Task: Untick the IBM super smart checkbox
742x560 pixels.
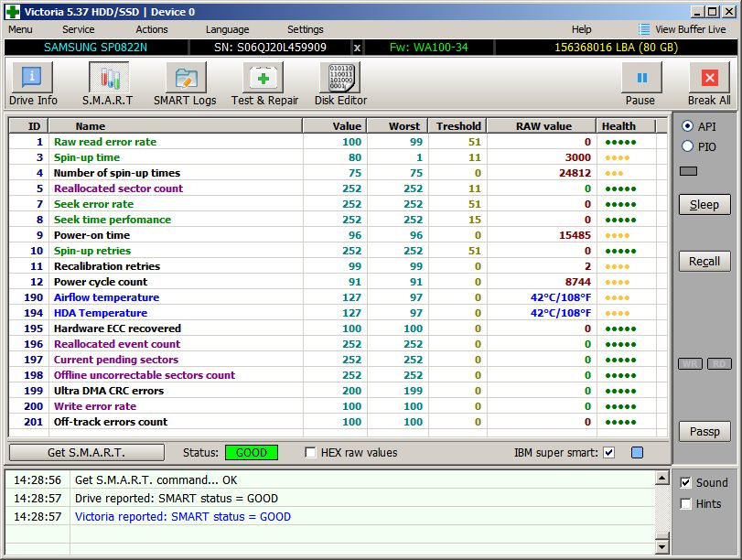Action: (x=609, y=453)
